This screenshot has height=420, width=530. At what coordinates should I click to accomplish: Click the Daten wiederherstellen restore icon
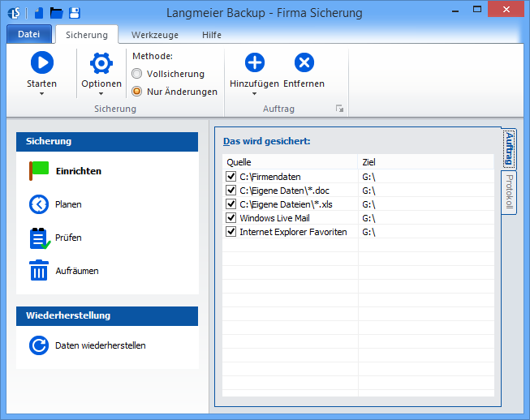pos(39,345)
